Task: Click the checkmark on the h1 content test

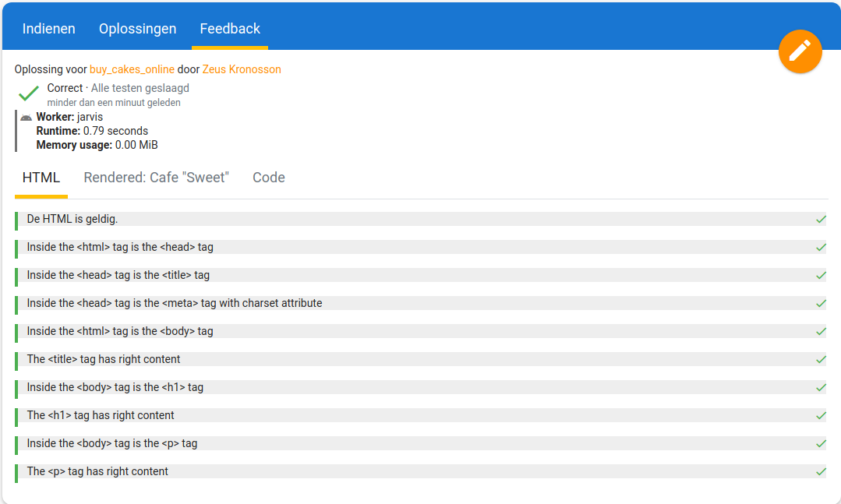Action: pyautogui.click(x=820, y=415)
